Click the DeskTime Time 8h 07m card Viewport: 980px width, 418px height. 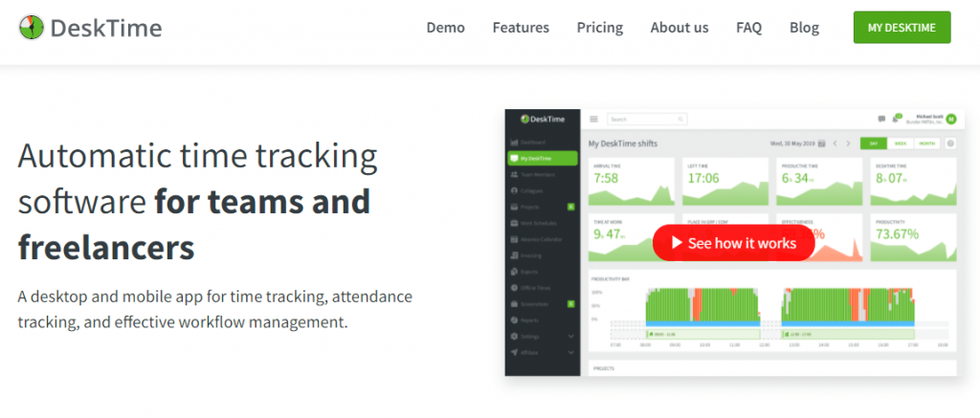pos(913,182)
